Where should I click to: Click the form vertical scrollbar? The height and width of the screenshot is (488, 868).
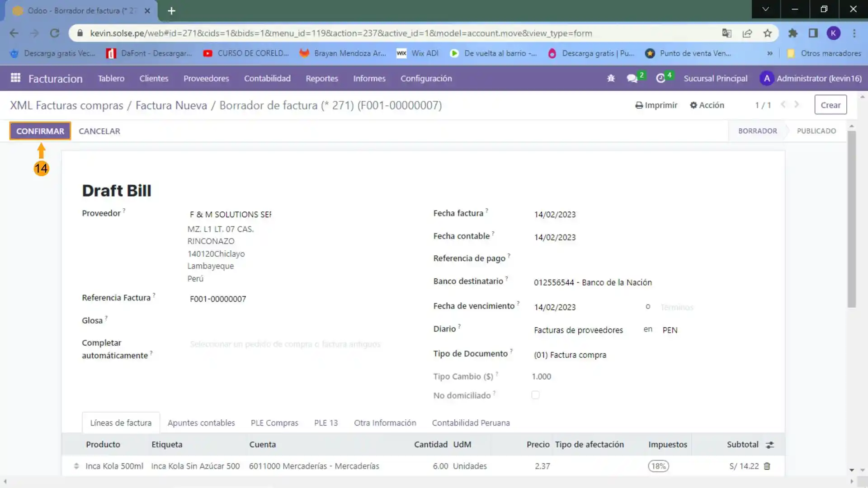coord(852,219)
